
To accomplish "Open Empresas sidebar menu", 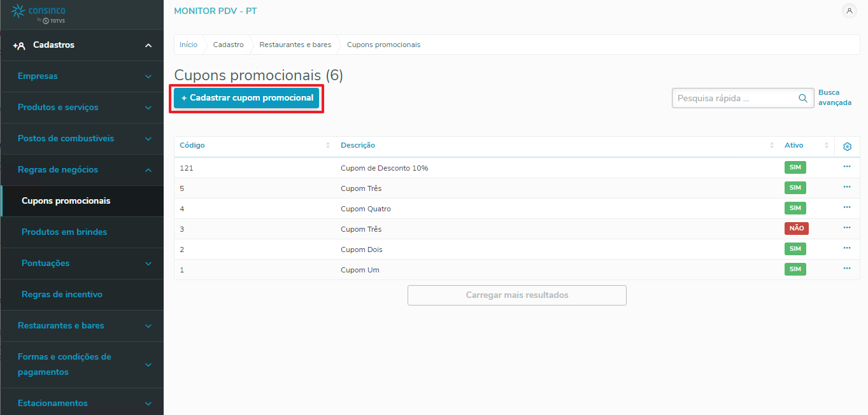I will tap(38, 76).
